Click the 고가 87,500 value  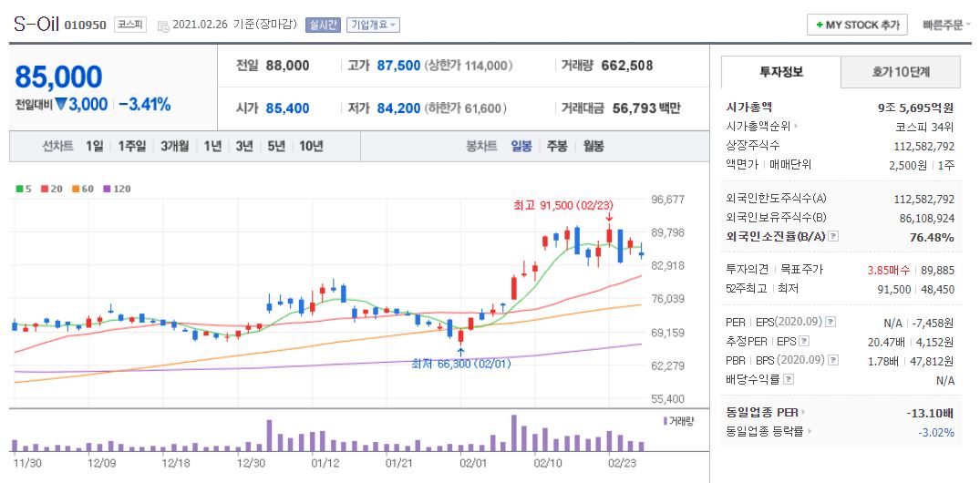(x=398, y=66)
